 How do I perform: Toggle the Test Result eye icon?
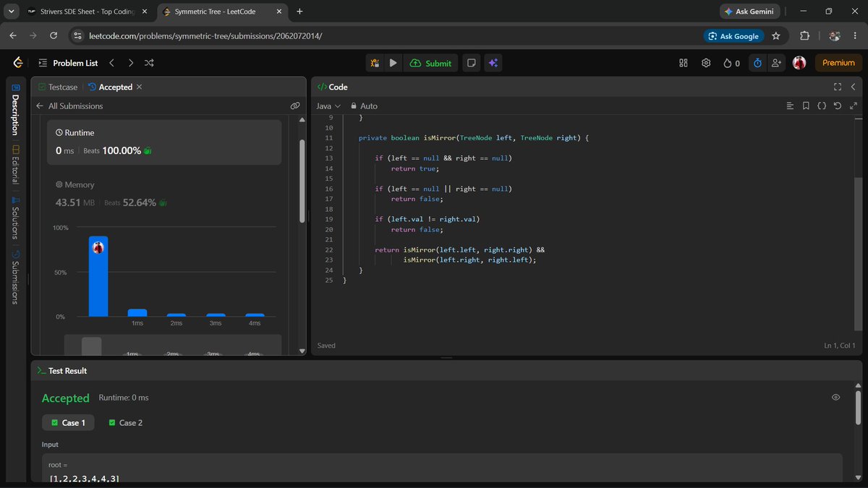coord(835,398)
